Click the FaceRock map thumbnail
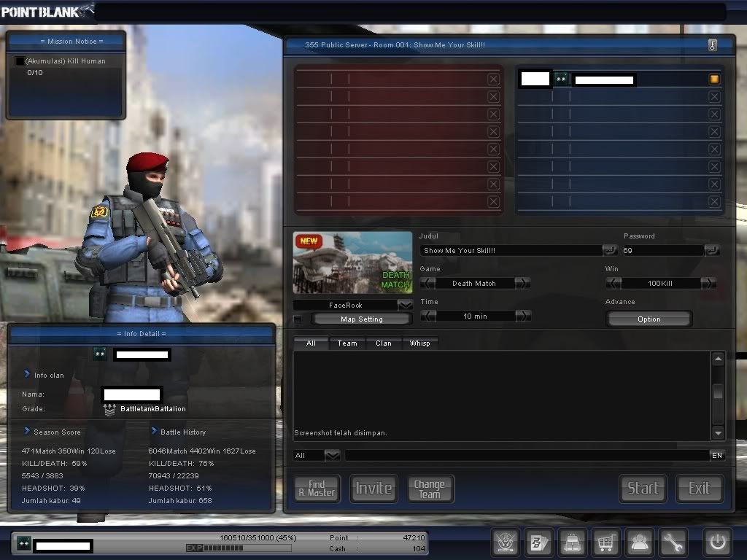This screenshot has height=560, width=747. [352, 262]
